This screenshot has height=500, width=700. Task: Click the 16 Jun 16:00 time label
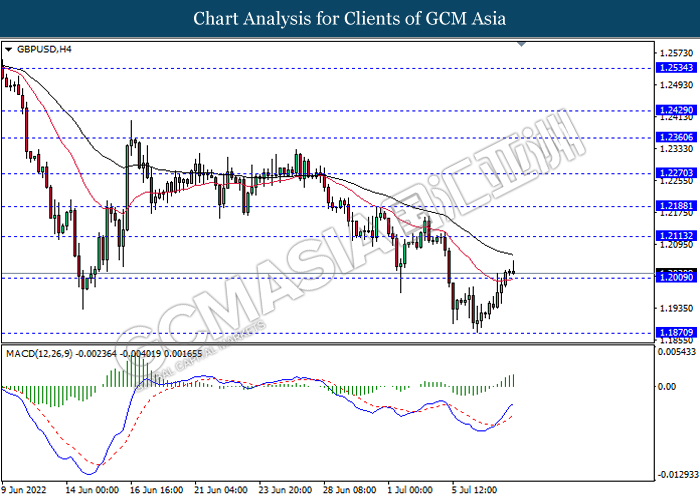(x=157, y=490)
